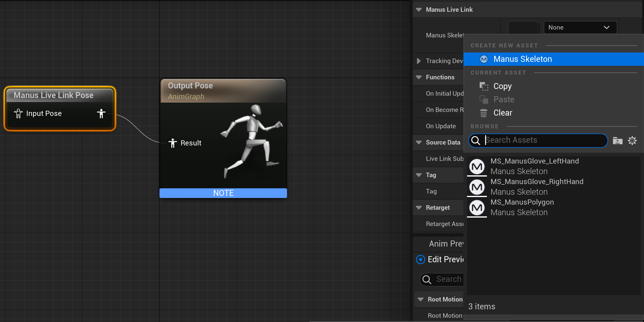The image size is (644, 322).
Task: Choose Clear to remove current asset
Action: [x=503, y=113]
